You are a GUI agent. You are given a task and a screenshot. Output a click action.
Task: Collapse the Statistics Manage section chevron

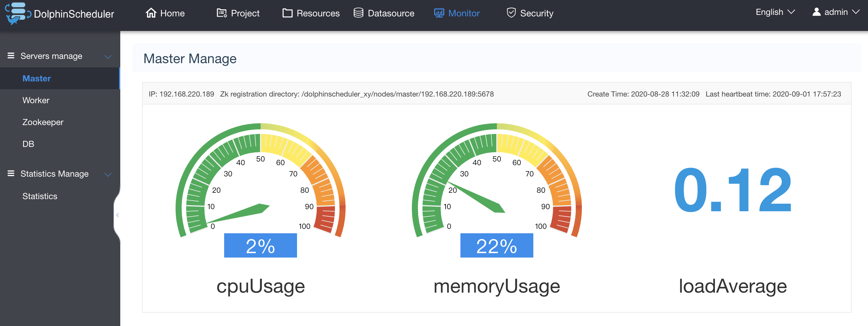coord(108,175)
